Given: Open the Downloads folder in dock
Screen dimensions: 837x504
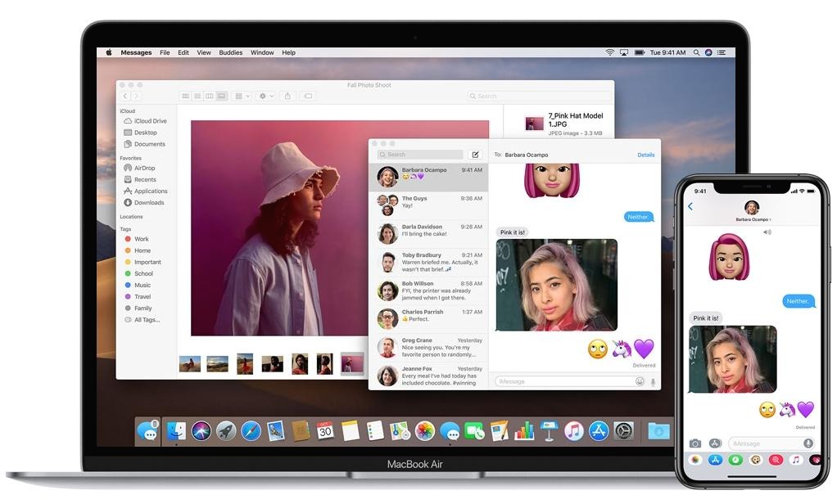Looking at the screenshot, I should pos(658,431).
